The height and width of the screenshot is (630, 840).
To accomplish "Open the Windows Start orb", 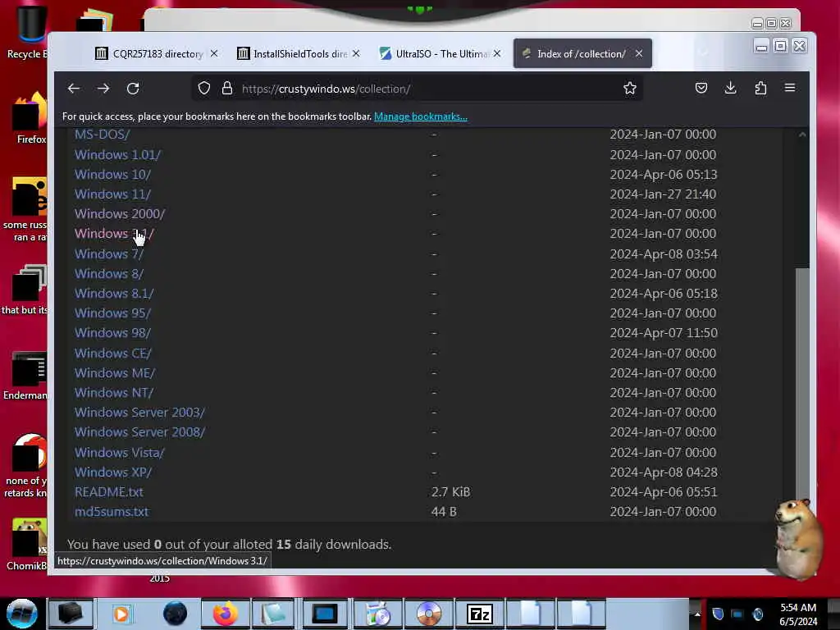I will click(22, 614).
